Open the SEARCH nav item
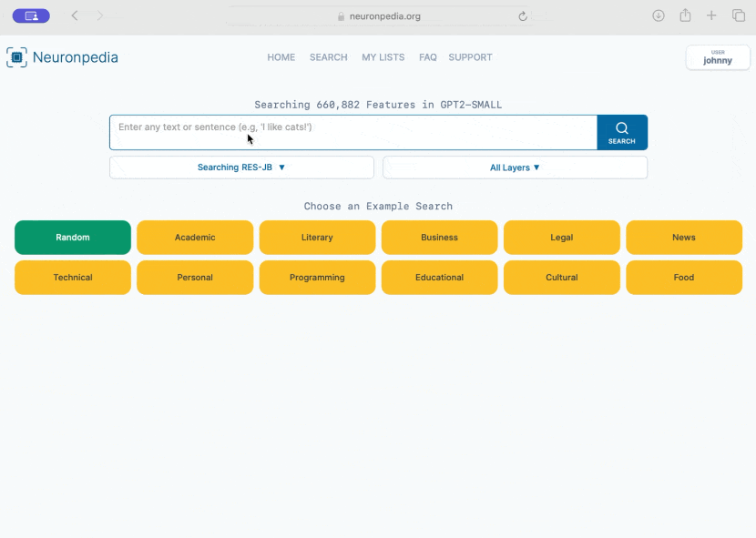Screen dimensions: 756x538 coord(328,57)
